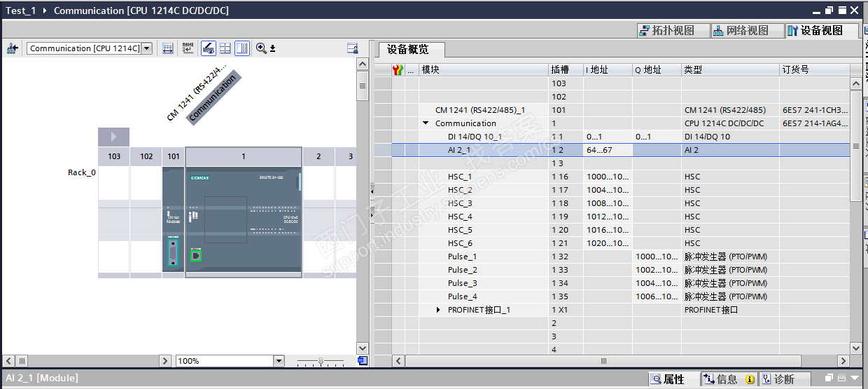Collapse the Communication tree node
This screenshot has width=868, height=389.
point(426,123)
